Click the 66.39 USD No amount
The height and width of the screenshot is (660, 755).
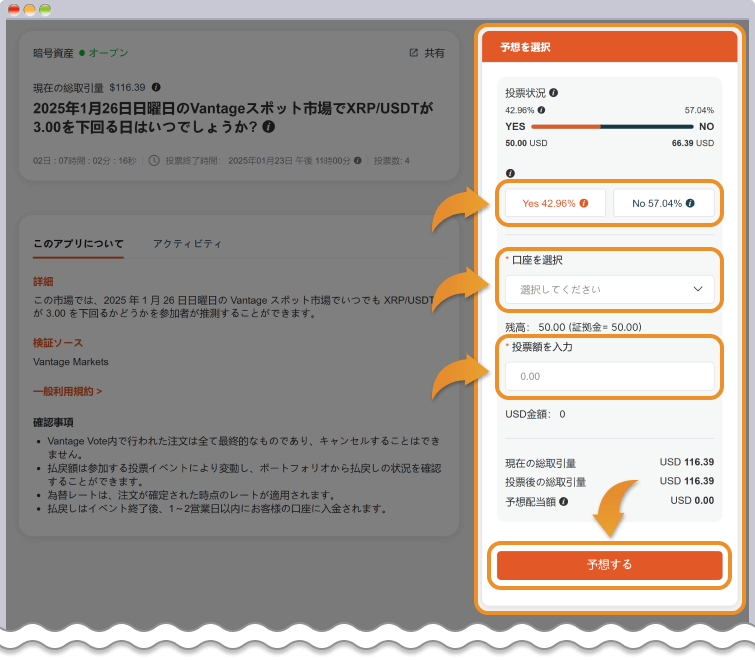pos(693,143)
